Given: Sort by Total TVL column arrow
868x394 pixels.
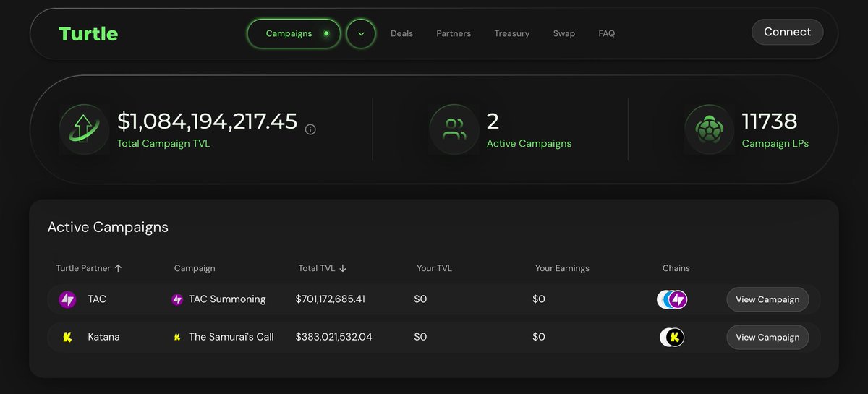Looking at the screenshot, I should tap(343, 268).
